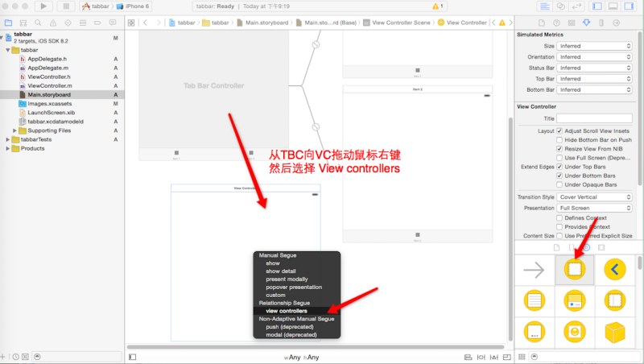Open the Top Bar dropdown
This screenshot has width=644, height=364.
(x=594, y=79)
